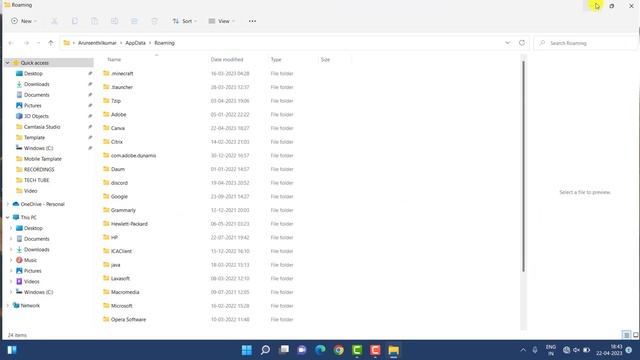Open recent locations chevron
The width and height of the screenshot is (640, 360).
tap(38, 43)
